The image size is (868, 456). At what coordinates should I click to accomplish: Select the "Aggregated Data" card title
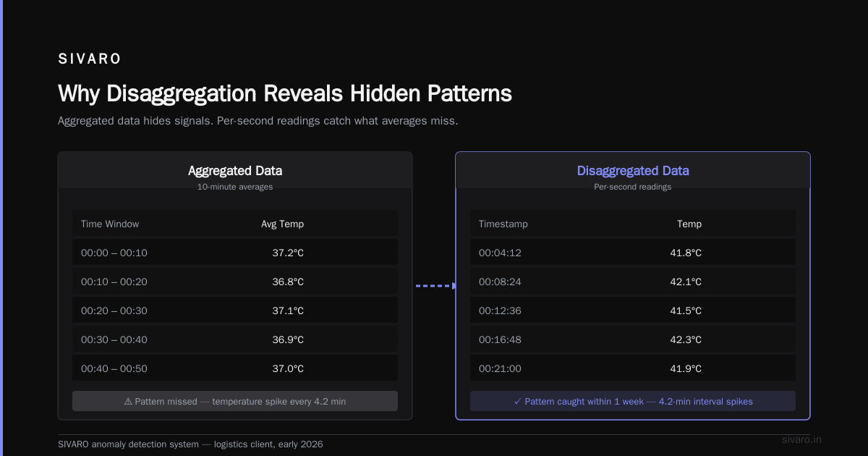pyautogui.click(x=235, y=171)
